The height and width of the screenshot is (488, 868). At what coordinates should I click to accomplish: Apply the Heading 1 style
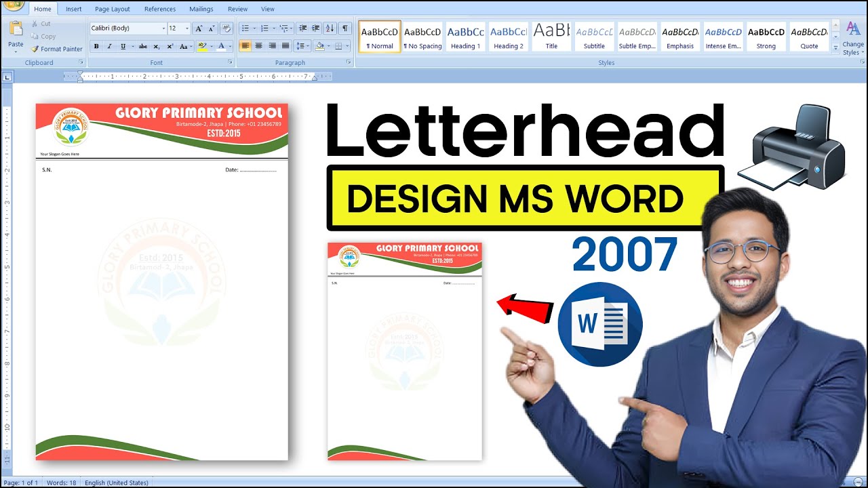coord(466,37)
